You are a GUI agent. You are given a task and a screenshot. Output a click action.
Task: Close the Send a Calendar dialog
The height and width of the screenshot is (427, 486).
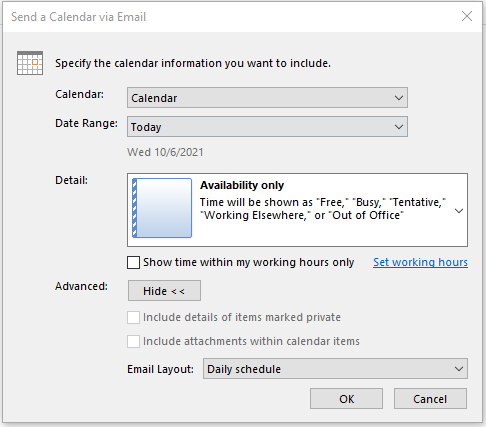467,16
